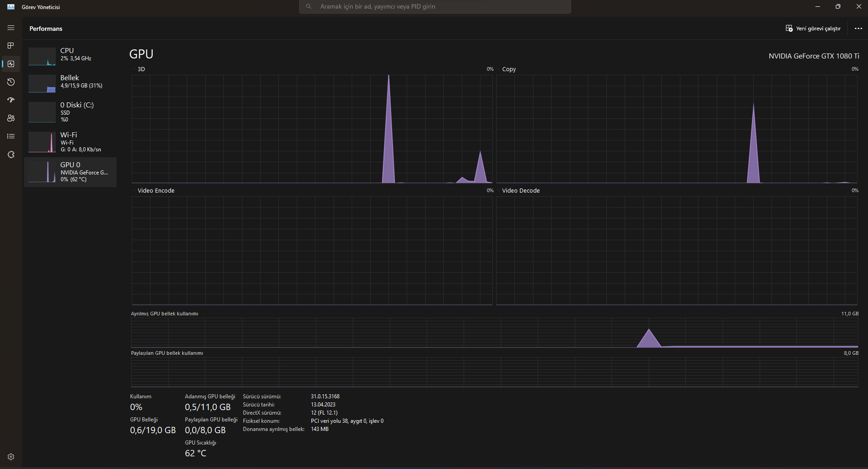Click the 'Ayrılmış GPU bellek kullanımı' label
This screenshot has height=469, width=868.
[165, 314]
